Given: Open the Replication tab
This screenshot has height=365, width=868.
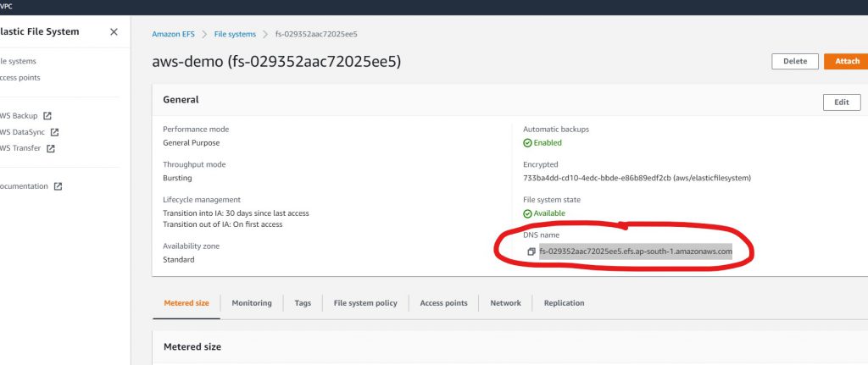Looking at the screenshot, I should coord(564,303).
